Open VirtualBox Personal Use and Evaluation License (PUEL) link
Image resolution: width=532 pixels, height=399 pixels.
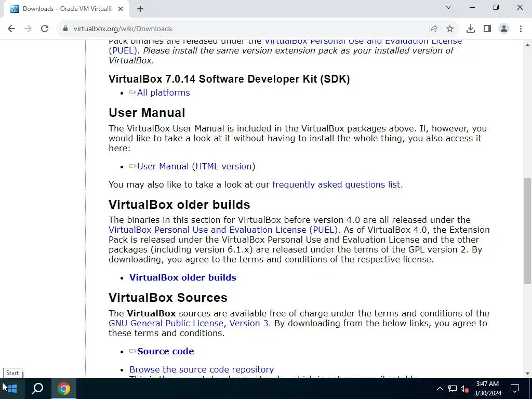(223, 230)
